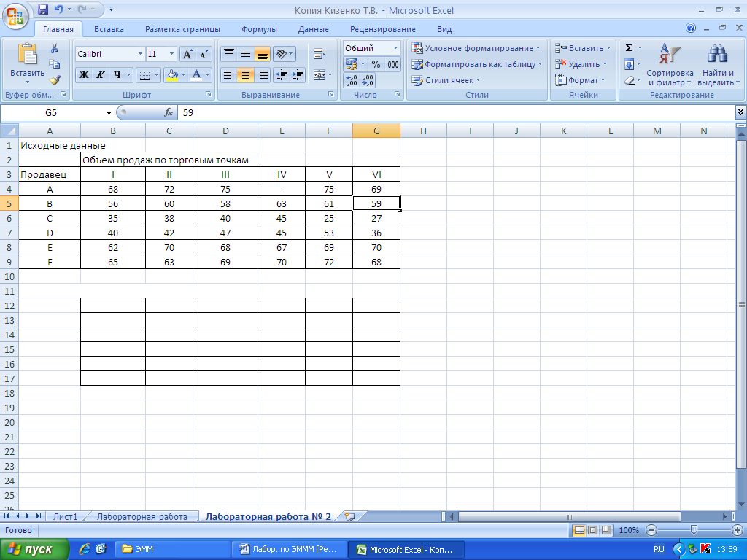The image size is (747, 560).
Task: Click Удалить in cells group
Action: [581, 64]
